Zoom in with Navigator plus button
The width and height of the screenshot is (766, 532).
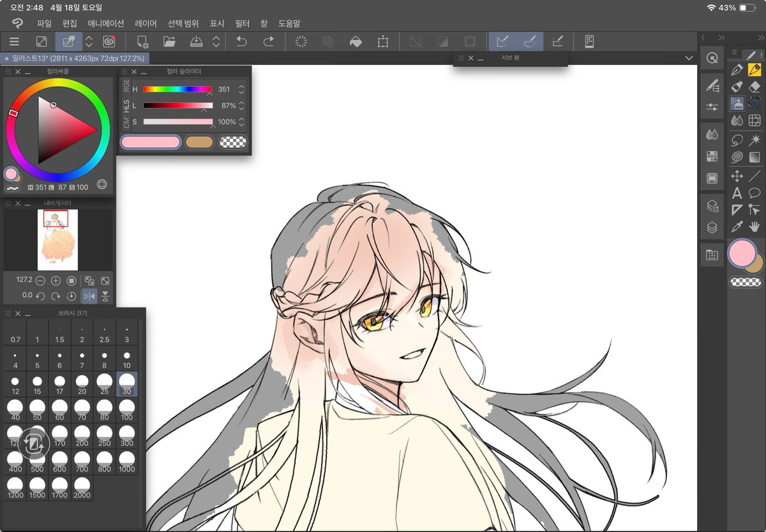point(56,281)
